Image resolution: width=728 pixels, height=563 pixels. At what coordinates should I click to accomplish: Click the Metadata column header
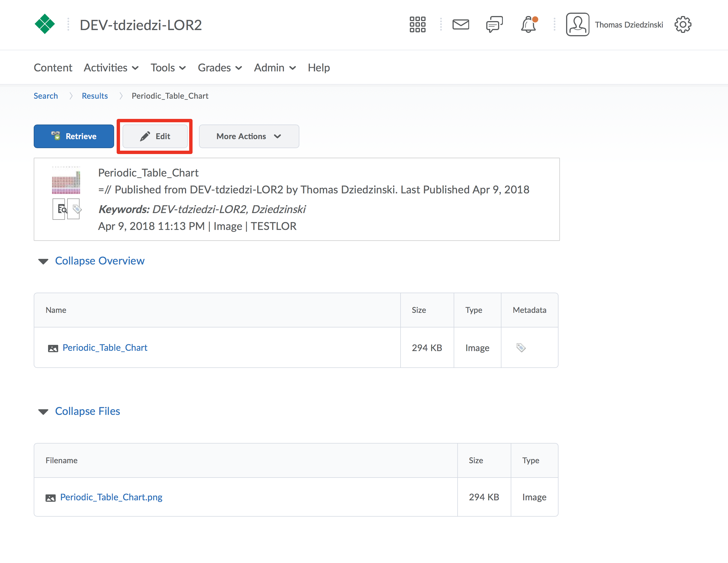click(x=529, y=310)
